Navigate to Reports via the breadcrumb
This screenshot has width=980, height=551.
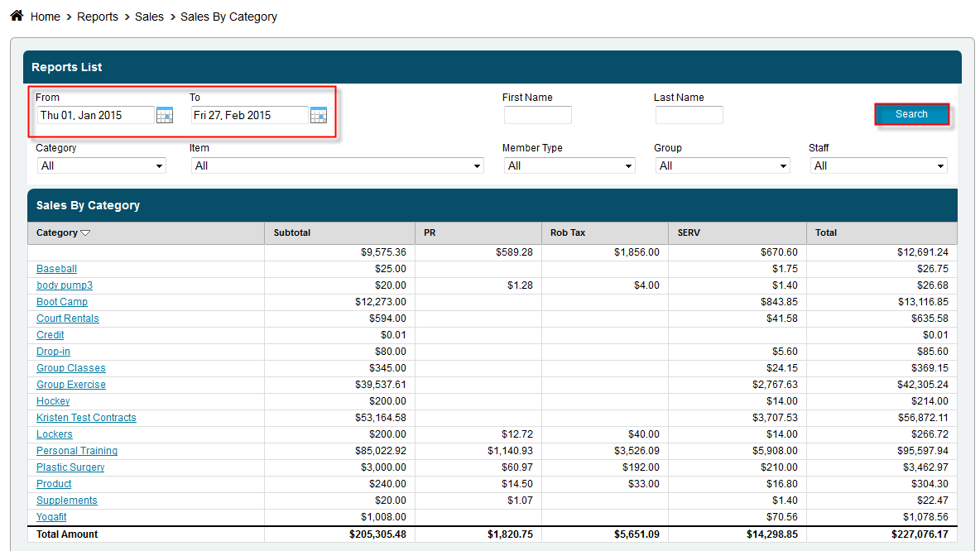click(98, 16)
